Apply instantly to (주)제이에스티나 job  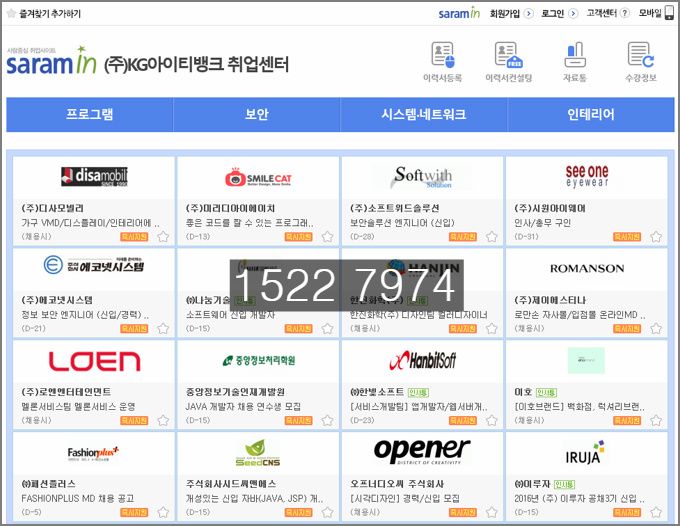coord(627,329)
